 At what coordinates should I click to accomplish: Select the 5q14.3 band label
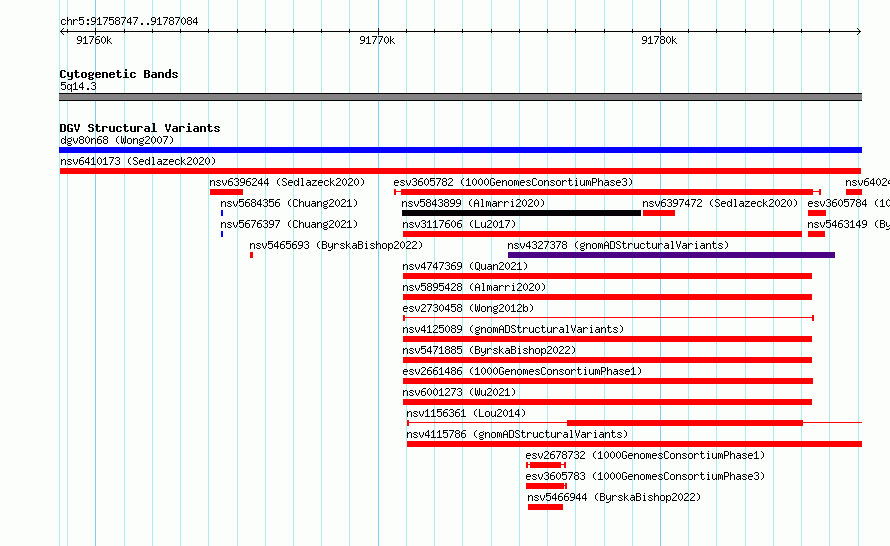(x=78, y=86)
